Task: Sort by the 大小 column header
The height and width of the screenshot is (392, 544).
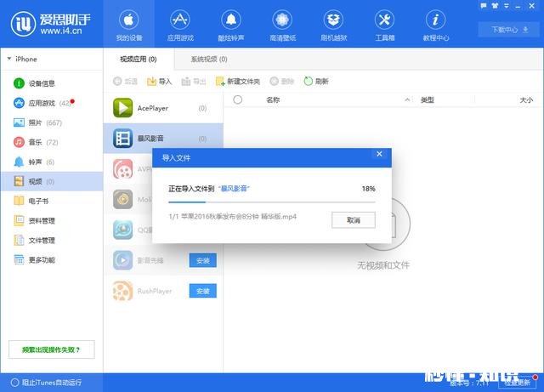Action: pos(526,100)
